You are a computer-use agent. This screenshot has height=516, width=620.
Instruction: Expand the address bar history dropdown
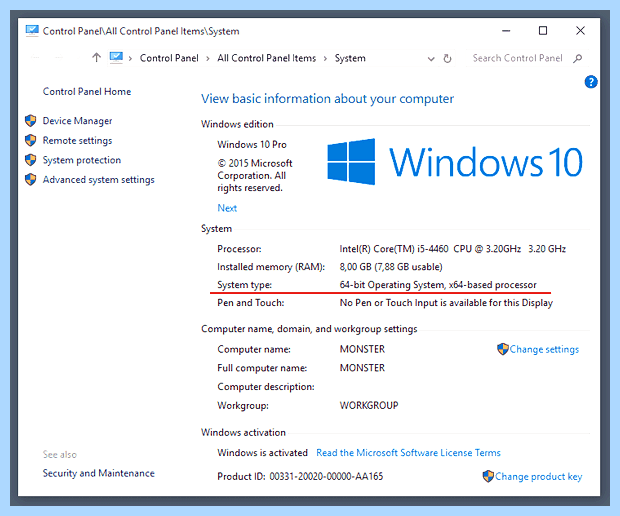coord(431,59)
